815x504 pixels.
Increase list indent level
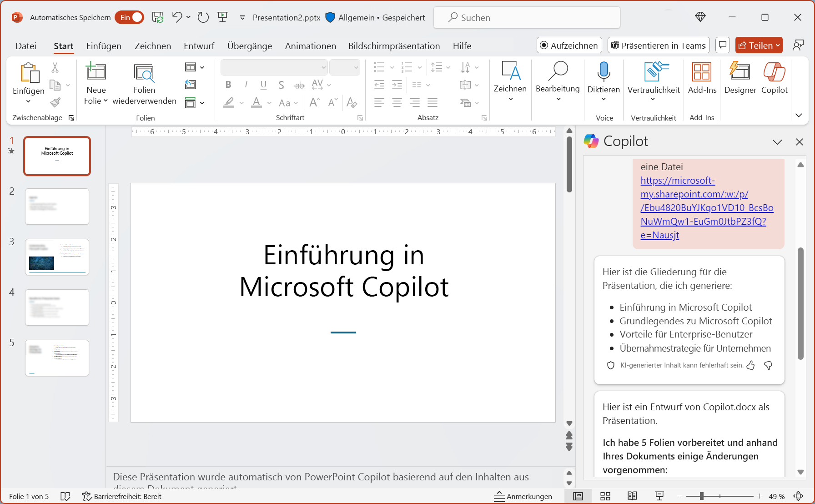pyautogui.click(x=397, y=85)
